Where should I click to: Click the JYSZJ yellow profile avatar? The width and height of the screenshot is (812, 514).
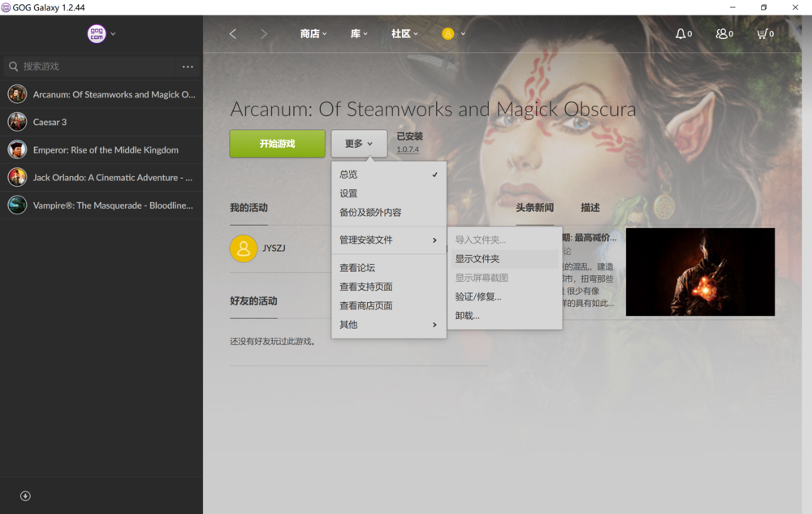coord(244,248)
